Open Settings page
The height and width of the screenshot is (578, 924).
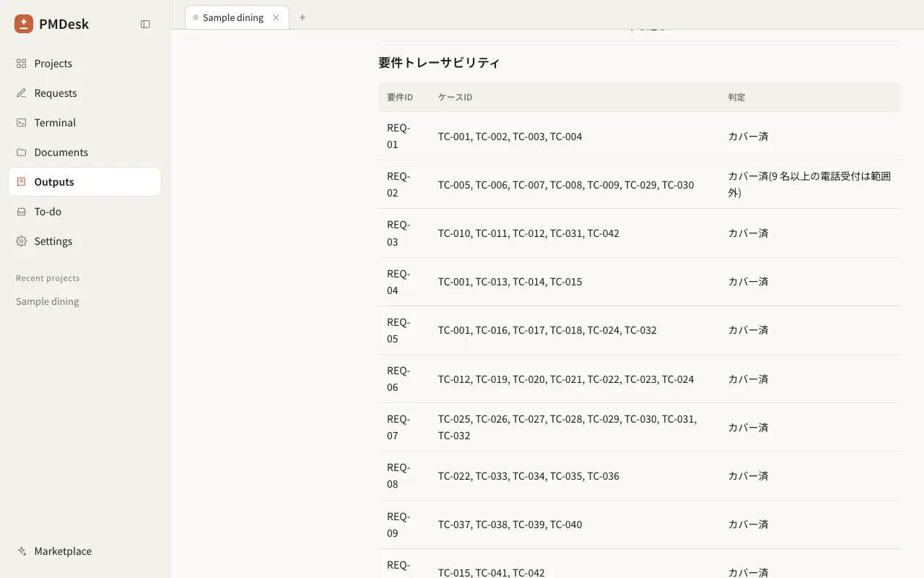pyautogui.click(x=84, y=241)
